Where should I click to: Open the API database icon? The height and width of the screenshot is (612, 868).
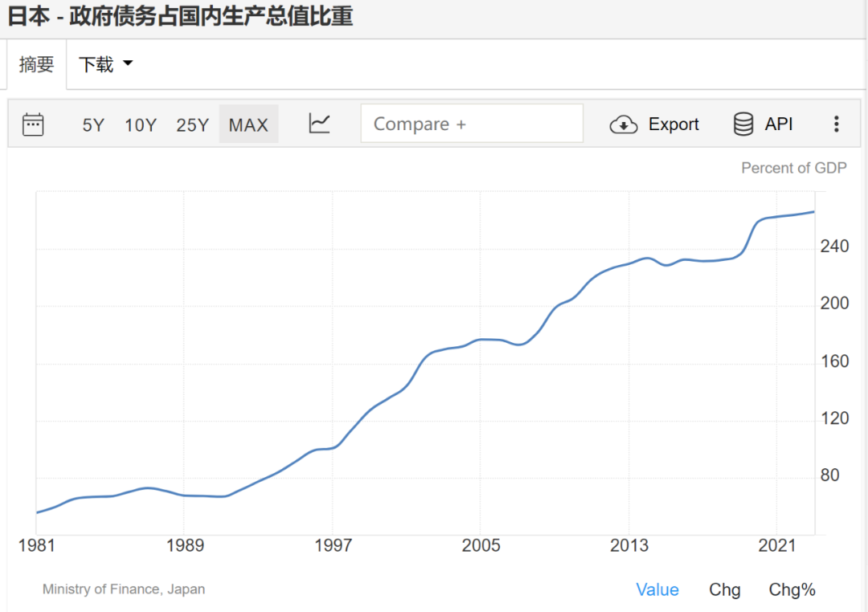pyautogui.click(x=743, y=124)
